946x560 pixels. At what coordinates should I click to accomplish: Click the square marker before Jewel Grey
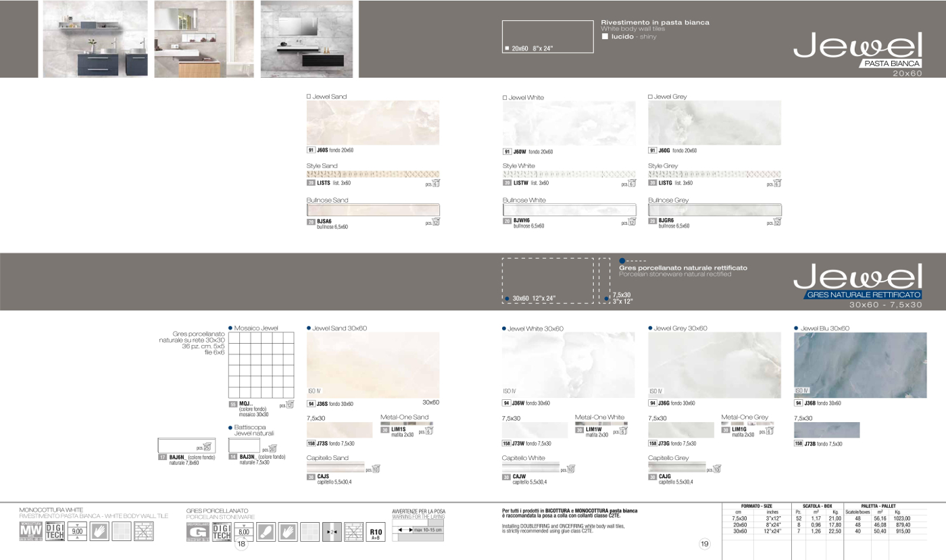tap(650, 97)
